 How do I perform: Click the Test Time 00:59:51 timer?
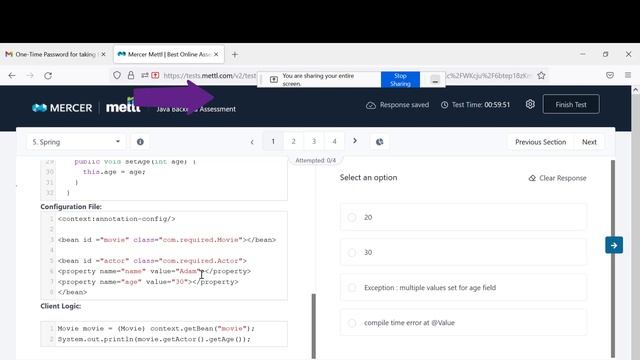coord(476,105)
